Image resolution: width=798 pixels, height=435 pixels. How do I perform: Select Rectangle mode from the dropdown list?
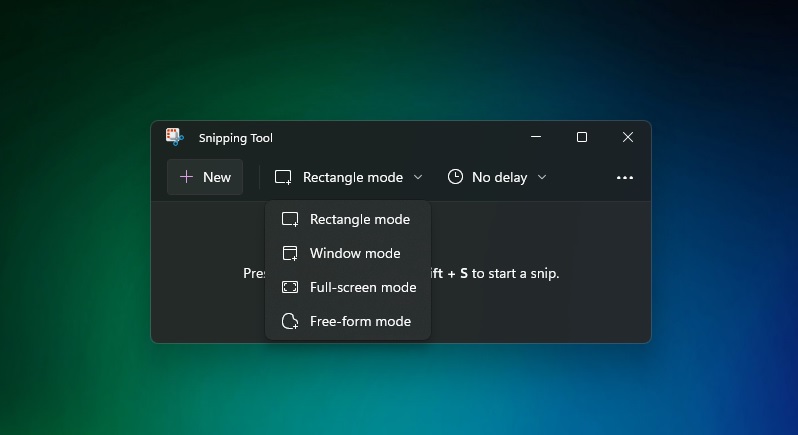[x=359, y=219]
